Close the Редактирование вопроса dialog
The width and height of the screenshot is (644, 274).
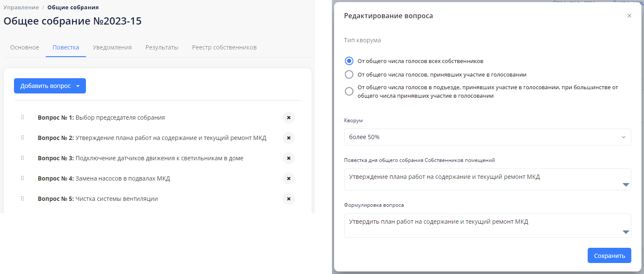coord(629,16)
